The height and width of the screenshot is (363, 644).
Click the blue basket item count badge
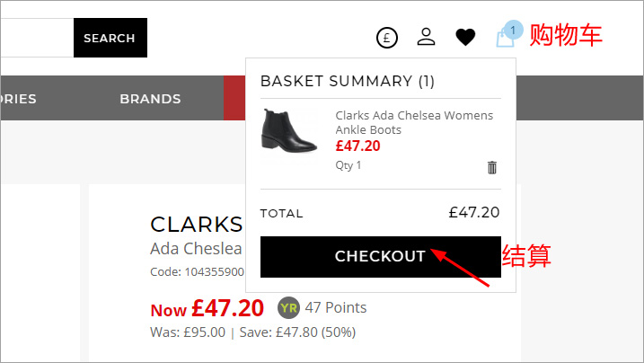click(x=513, y=30)
